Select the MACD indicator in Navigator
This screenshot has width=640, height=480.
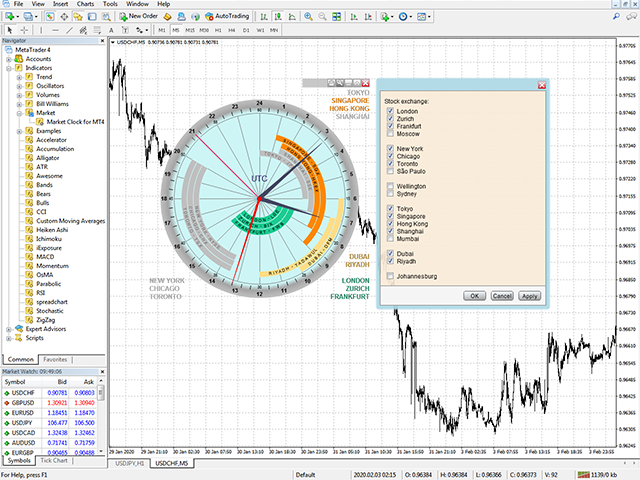[45, 257]
